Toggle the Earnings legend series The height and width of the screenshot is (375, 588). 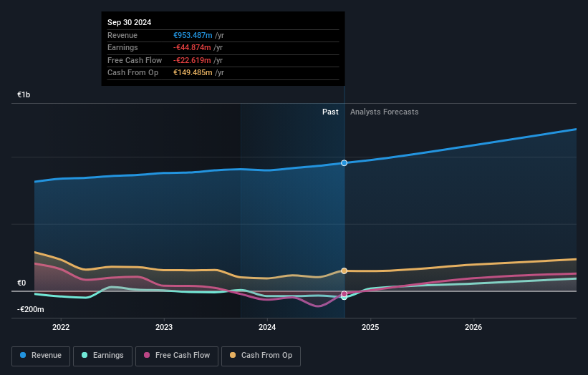coord(102,356)
